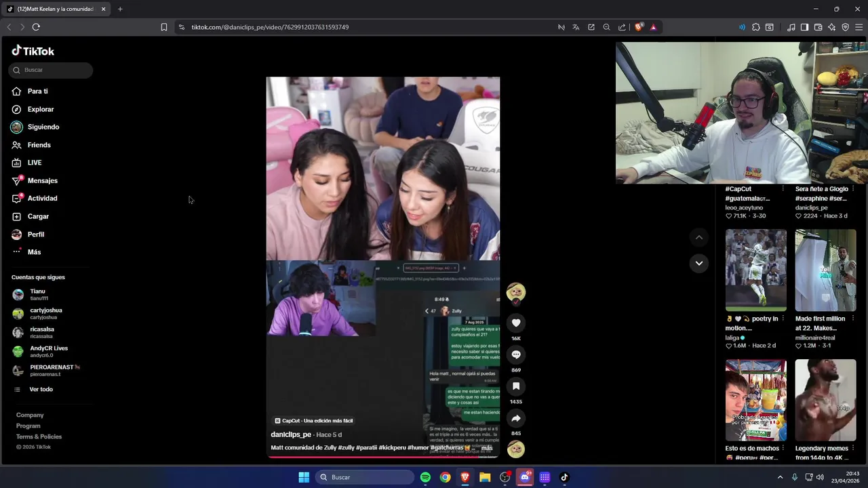Open Brave Leo AI sparkle icon
The image size is (868, 488).
(x=832, y=27)
